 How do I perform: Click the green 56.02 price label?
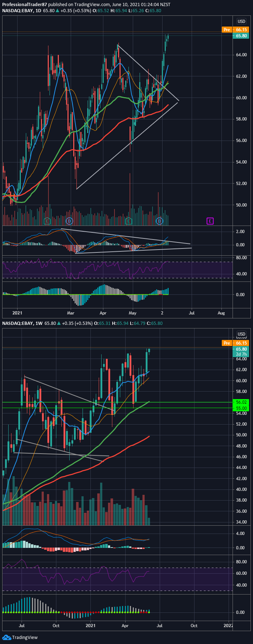pyautogui.click(x=241, y=402)
